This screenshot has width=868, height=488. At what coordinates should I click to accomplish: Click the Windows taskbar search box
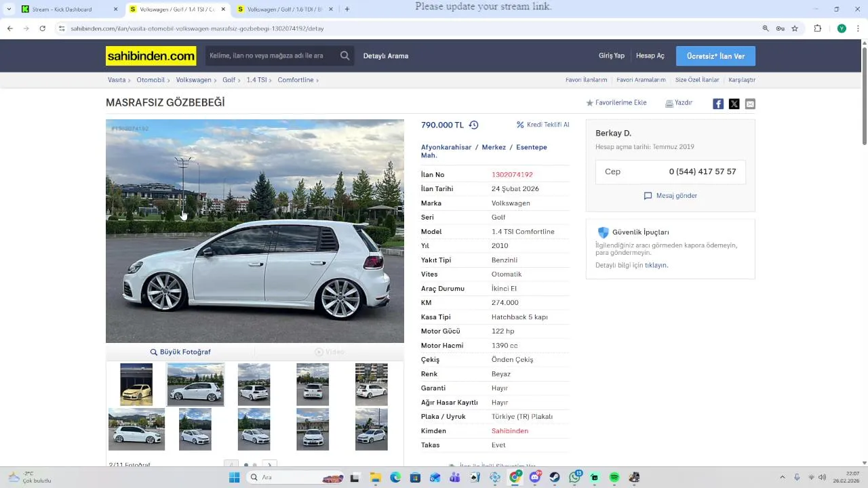(x=295, y=477)
